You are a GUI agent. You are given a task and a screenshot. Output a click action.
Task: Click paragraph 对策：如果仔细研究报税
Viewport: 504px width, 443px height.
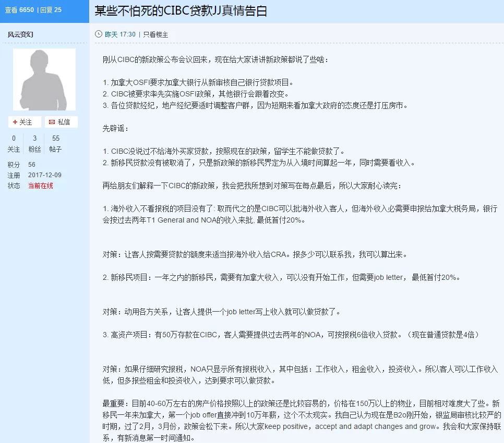click(x=300, y=375)
